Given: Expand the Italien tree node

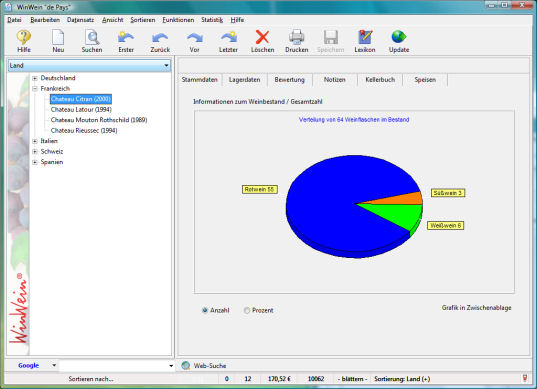Looking at the screenshot, I should (35, 141).
